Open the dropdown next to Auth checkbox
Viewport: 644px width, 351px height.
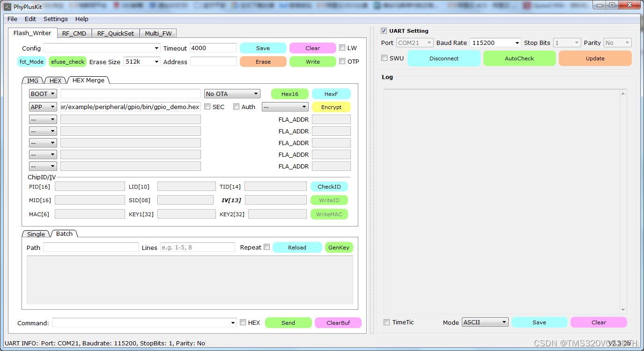[x=285, y=107]
